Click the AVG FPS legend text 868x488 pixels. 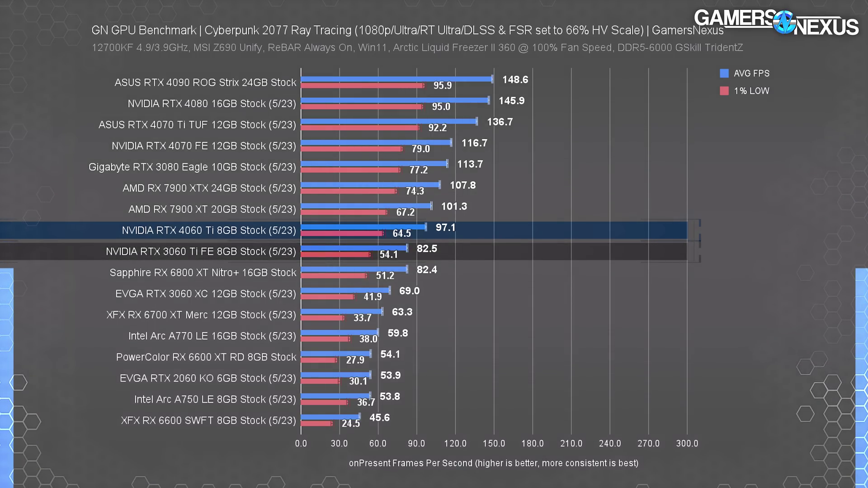(x=751, y=73)
